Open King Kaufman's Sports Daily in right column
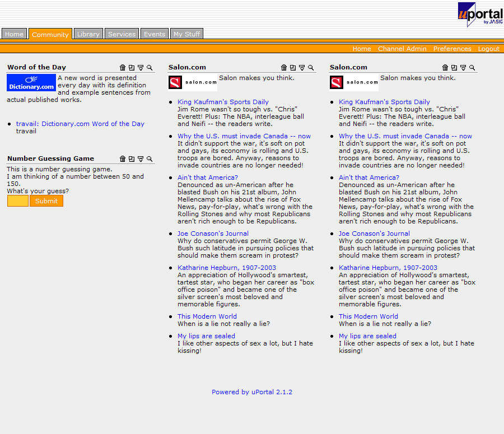The width and height of the screenshot is (504, 434). [384, 102]
